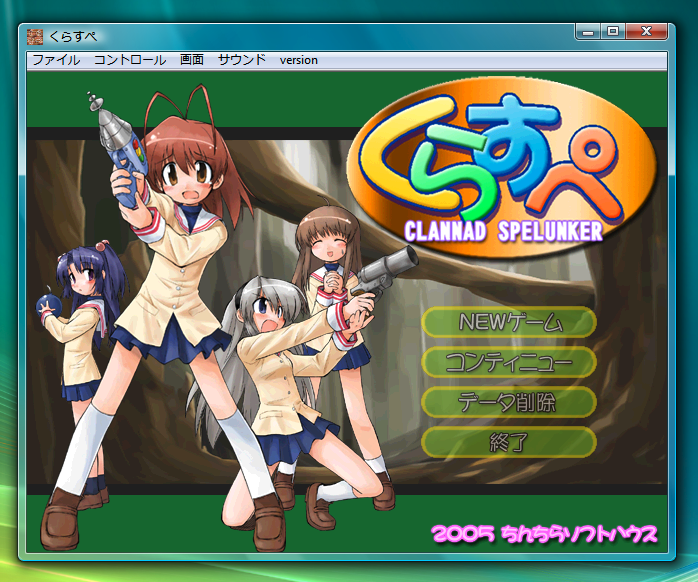698x582 pixels.
Task: Open the 画面 menu
Action: point(191,60)
